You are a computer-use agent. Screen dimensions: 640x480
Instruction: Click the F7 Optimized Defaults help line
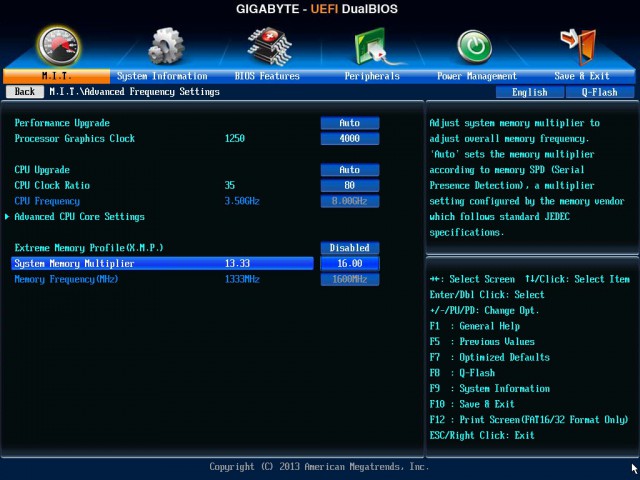(489, 358)
